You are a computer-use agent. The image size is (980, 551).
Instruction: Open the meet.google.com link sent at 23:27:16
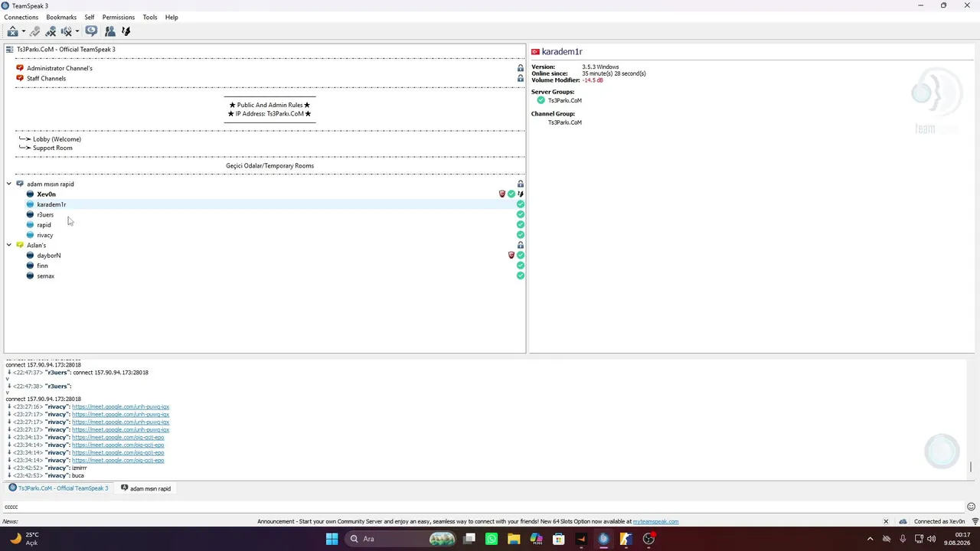[x=120, y=407]
